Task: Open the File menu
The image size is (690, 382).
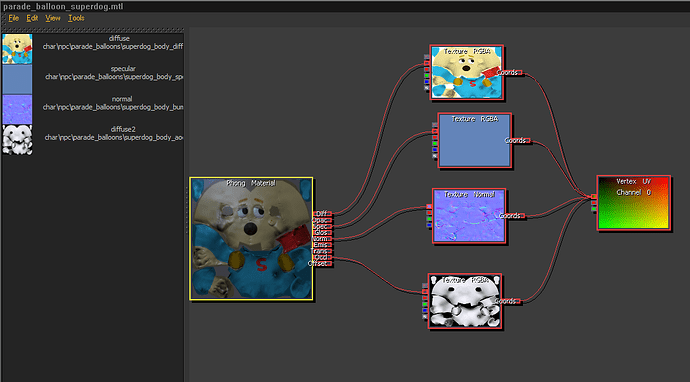Action: [x=14, y=18]
